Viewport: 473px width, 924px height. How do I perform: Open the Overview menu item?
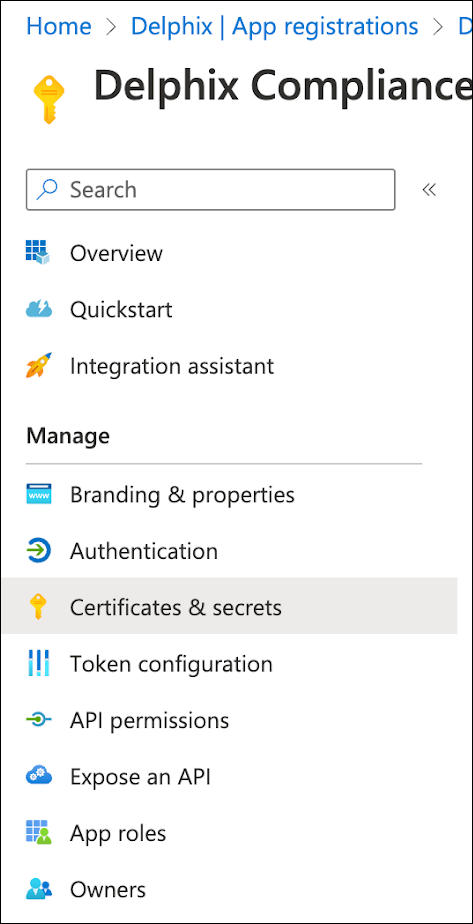click(229, 253)
